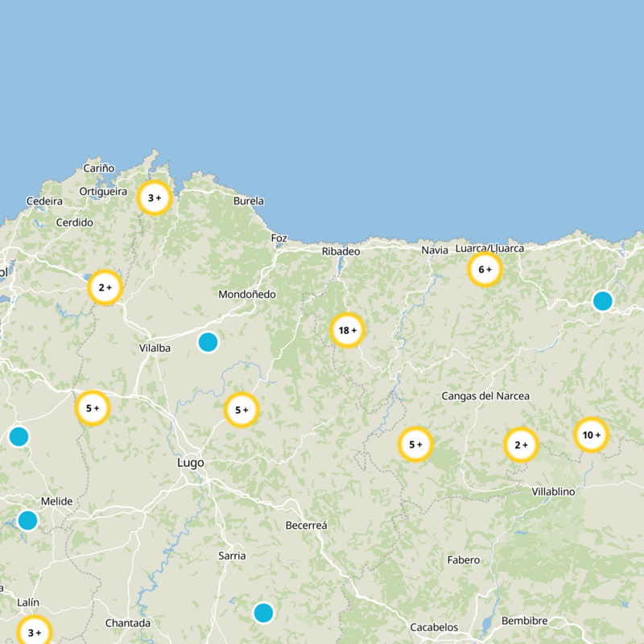Viewport: 644px width, 644px height.
Task: Select the blue marker below Melide
Action: pyautogui.click(x=28, y=520)
